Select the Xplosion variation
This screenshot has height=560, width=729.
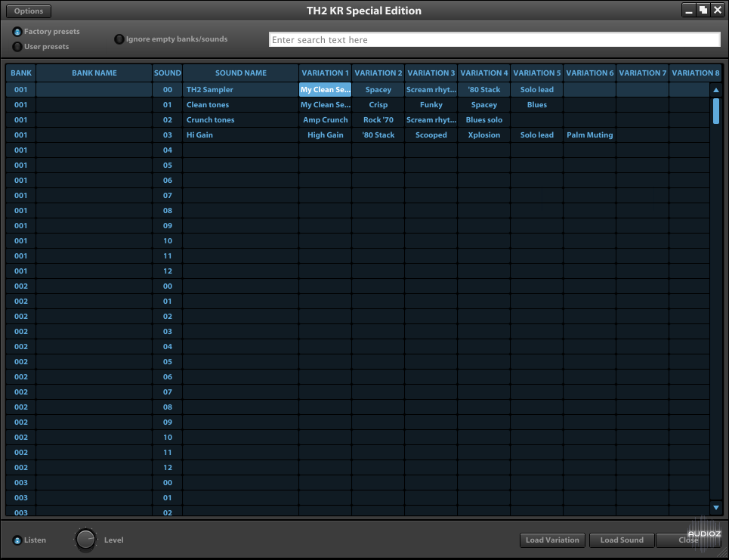(484, 135)
